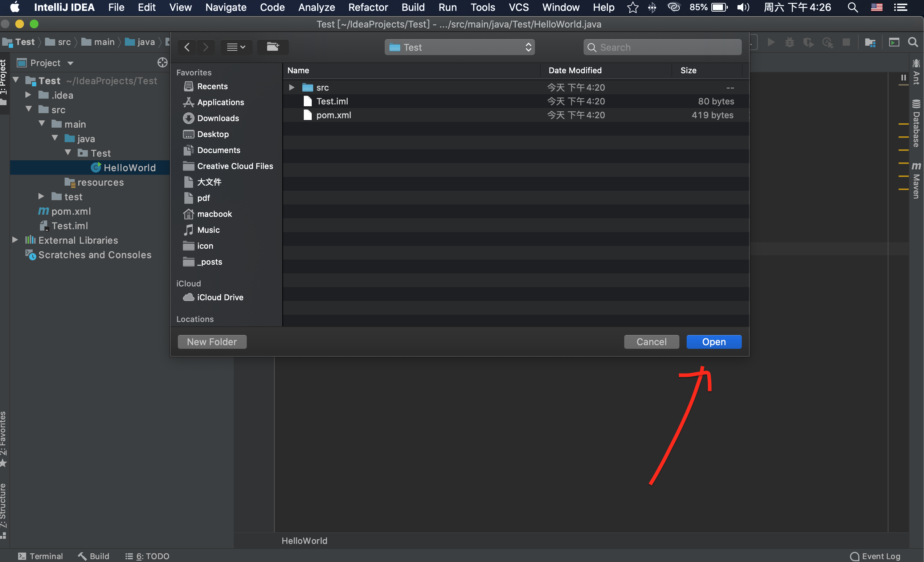924x562 pixels.
Task: Open the Test folder path dropdown
Action: (459, 47)
